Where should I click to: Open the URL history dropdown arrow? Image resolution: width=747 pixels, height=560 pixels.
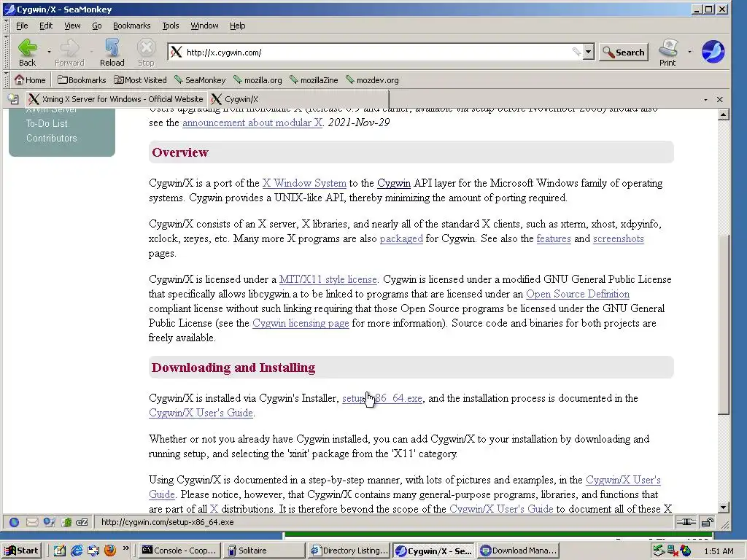click(589, 52)
